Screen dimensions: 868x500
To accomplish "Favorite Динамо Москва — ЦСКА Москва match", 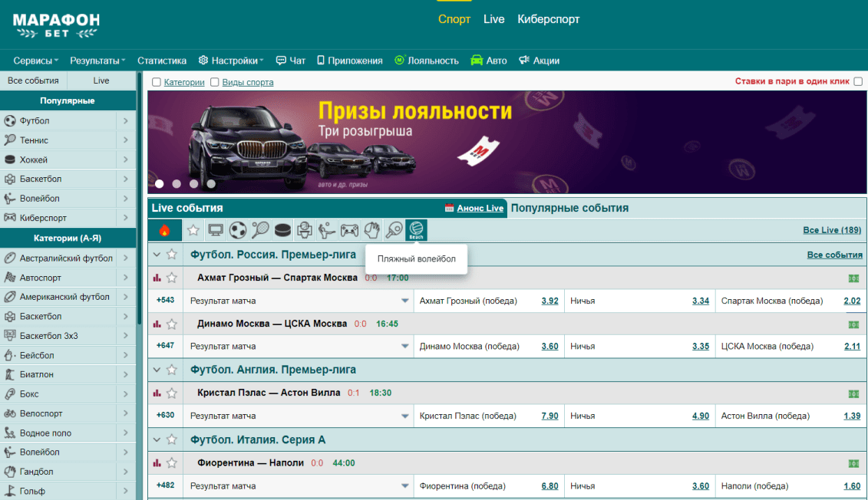I will 172,324.
